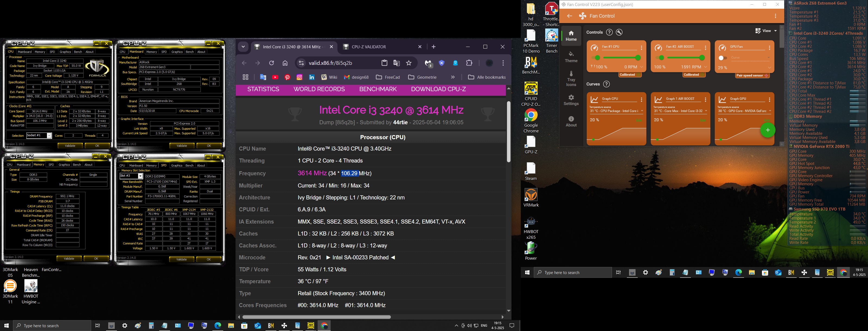Viewport: 868px width, 331px height.
Task: Open Slot #3 memory slot dropdown in CPU-Z
Action: click(x=131, y=176)
